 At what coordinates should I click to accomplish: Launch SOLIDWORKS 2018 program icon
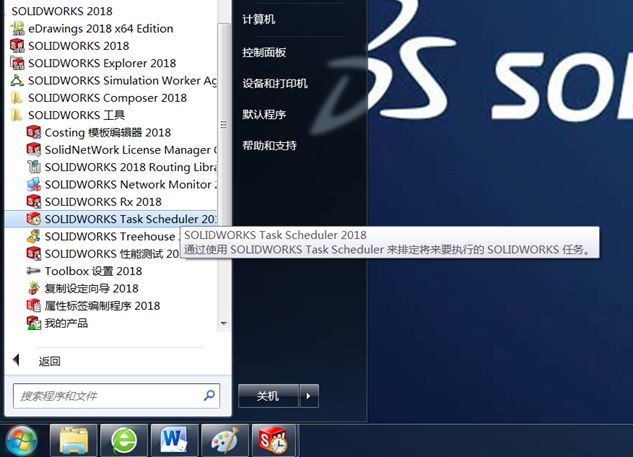pos(17,46)
